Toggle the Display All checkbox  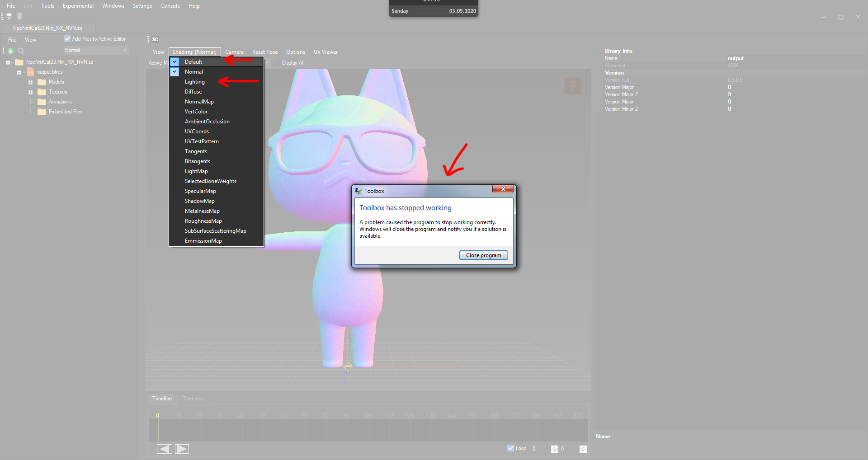click(277, 63)
